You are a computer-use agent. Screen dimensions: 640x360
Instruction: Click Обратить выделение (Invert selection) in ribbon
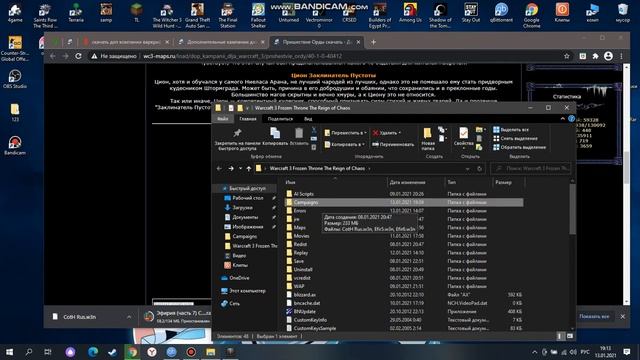pos(519,147)
